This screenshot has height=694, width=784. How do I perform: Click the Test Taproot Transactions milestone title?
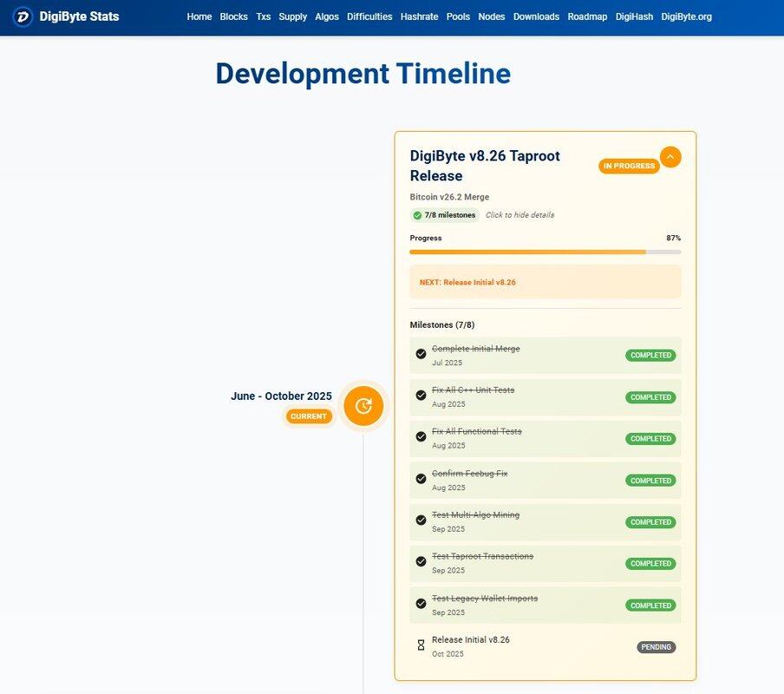pos(483,556)
